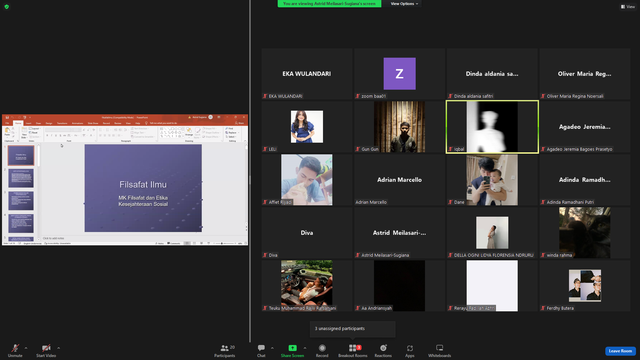The width and height of the screenshot is (640, 360).
Task: Select DELLA OGINI LIDYA FLORENSIA tile
Action: tap(492, 233)
